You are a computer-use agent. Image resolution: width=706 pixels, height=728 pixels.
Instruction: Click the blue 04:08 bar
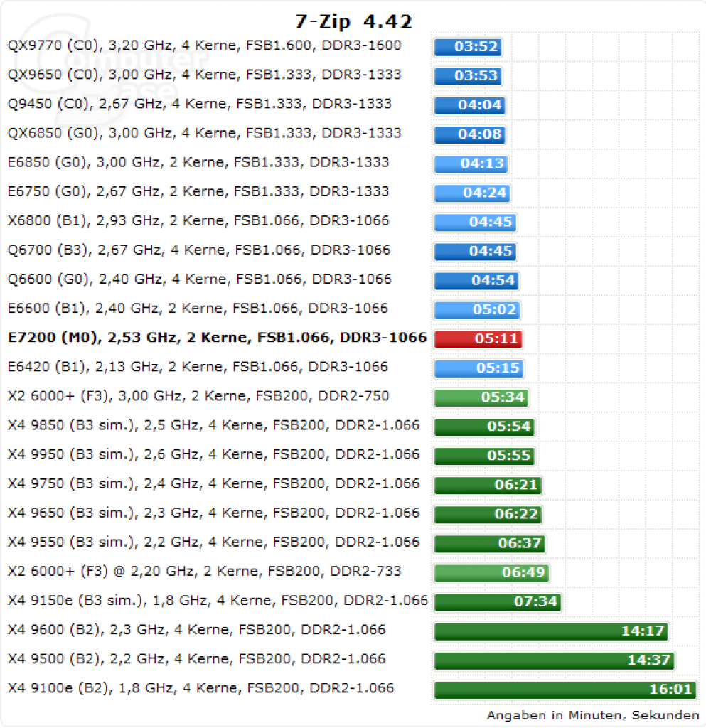point(470,134)
